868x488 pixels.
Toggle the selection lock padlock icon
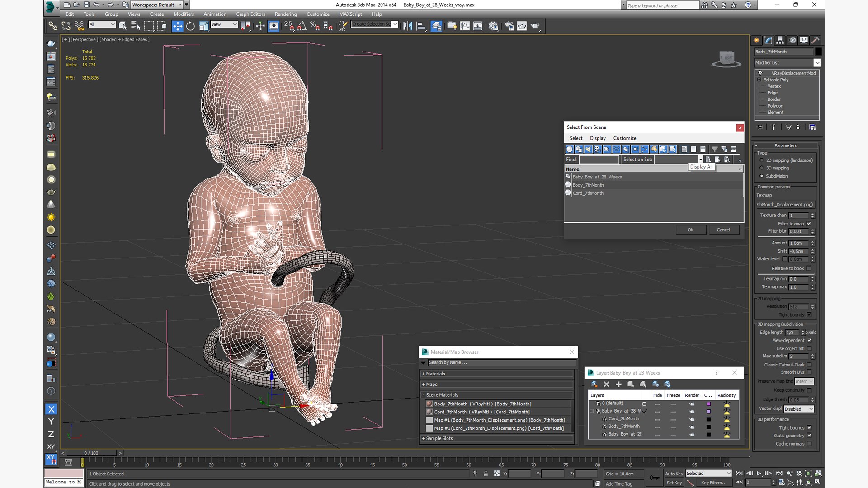[486, 474]
